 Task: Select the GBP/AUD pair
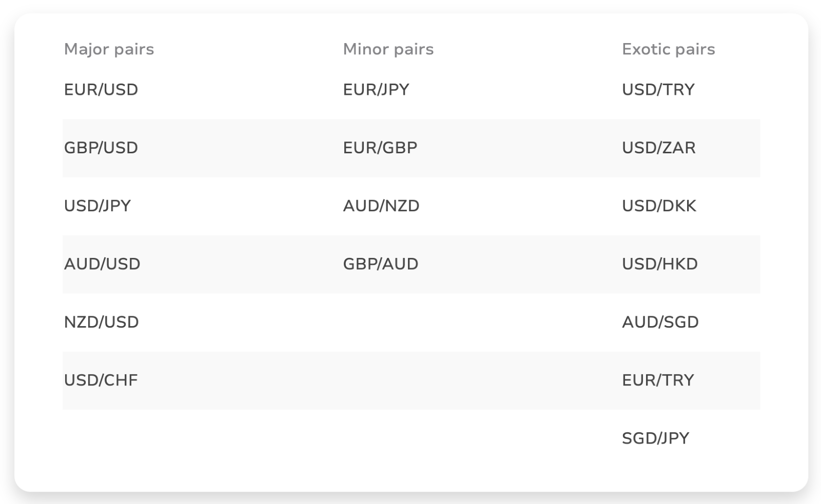pyautogui.click(x=381, y=264)
